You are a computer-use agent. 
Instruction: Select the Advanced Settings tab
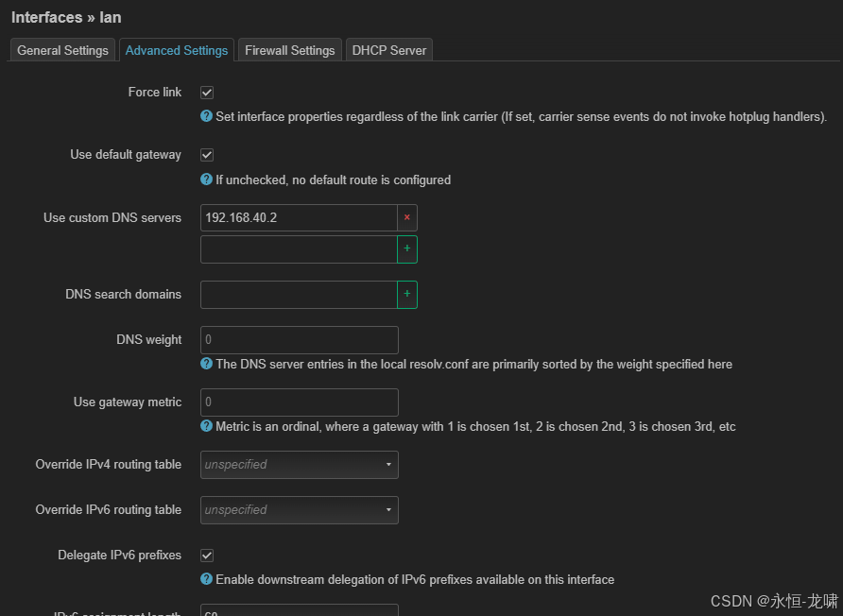(177, 50)
